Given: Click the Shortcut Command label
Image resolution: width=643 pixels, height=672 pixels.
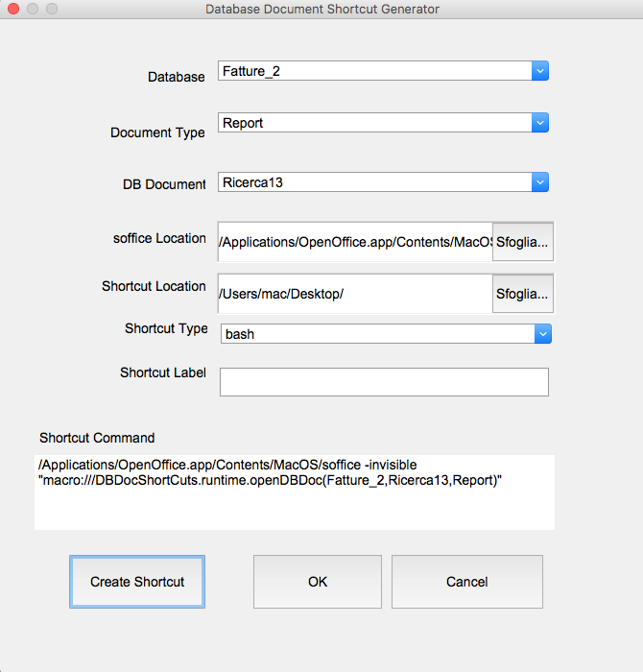Looking at the screenshot, I should tap(97, 438).
